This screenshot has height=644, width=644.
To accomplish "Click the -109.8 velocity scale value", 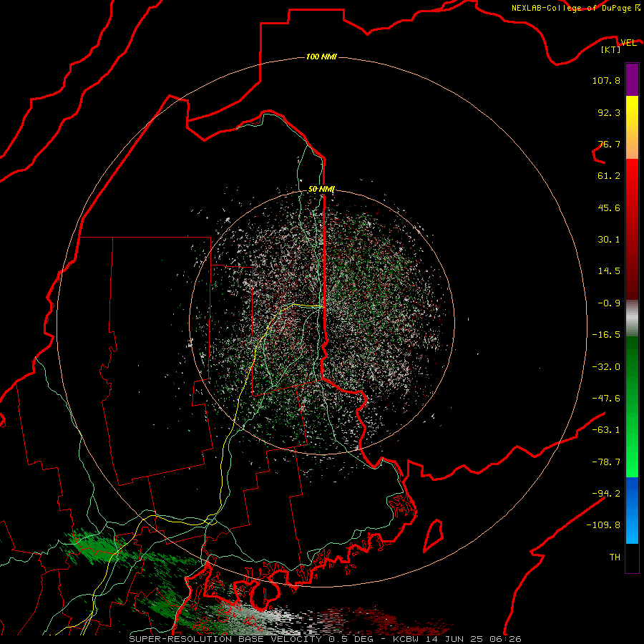I will [x=603, y=525].
